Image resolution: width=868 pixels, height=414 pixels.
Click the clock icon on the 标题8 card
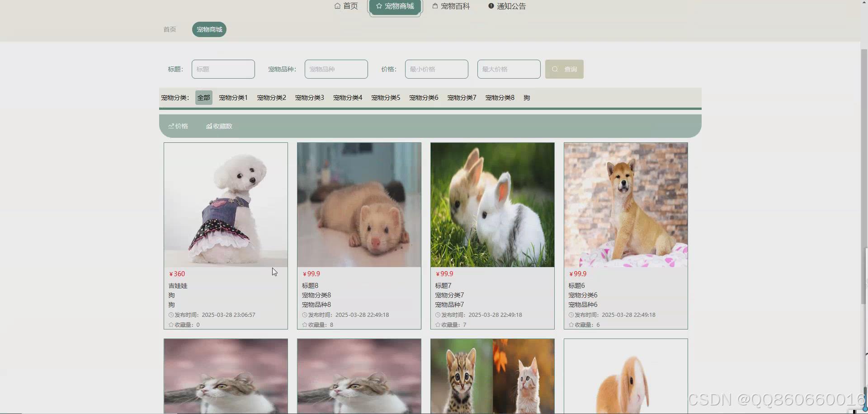click(305, 315)
